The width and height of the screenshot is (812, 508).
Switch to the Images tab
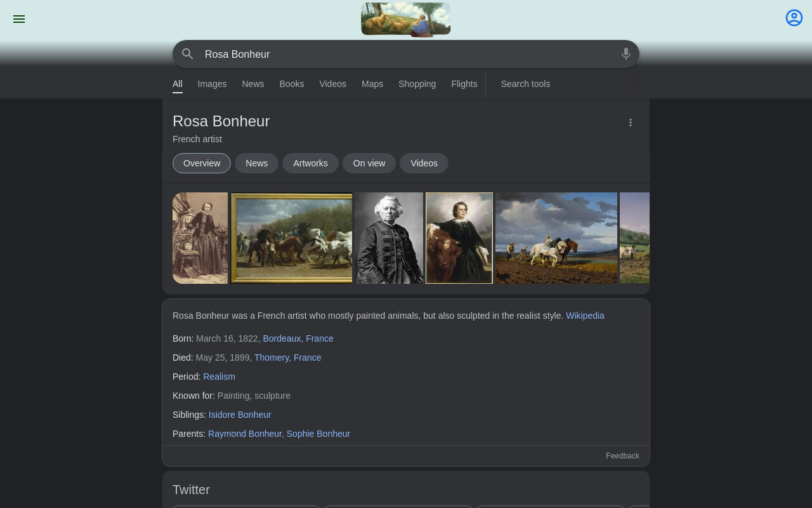[x=212, y=84]
